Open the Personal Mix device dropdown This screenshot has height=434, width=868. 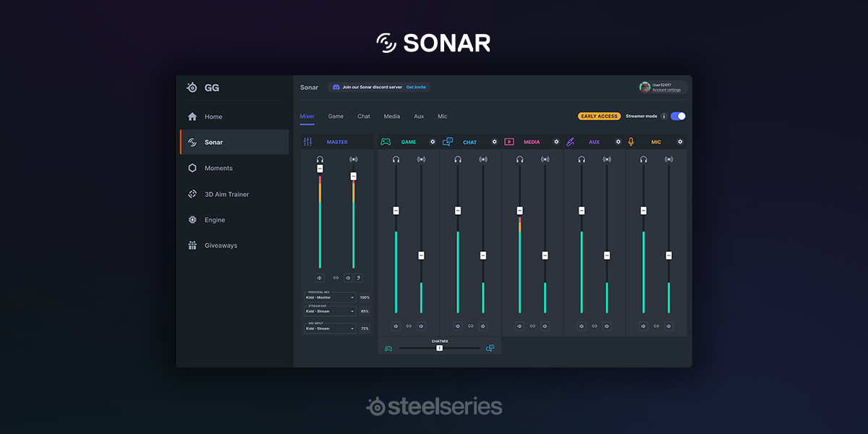330,297
